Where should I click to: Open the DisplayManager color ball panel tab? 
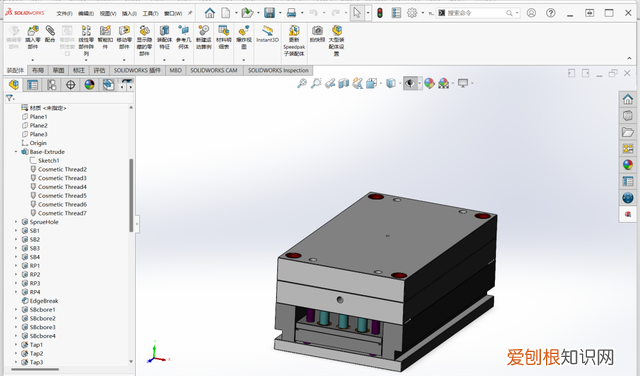click(89, 85)
